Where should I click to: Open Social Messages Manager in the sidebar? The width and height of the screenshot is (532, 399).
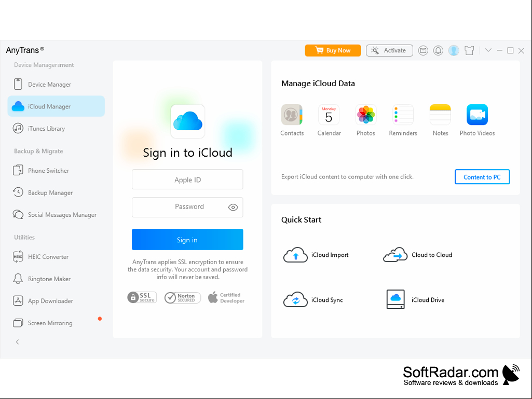point(56,214)
